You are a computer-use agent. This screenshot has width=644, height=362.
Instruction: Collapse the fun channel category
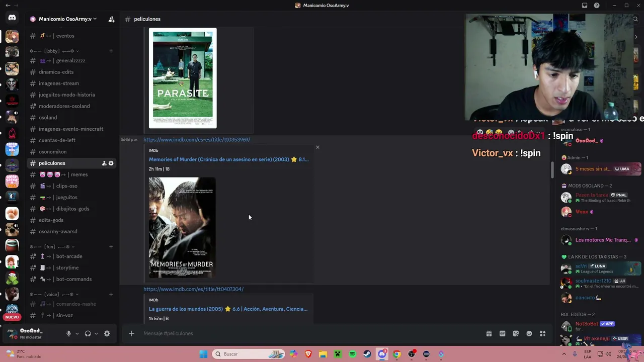coord(52,247)
